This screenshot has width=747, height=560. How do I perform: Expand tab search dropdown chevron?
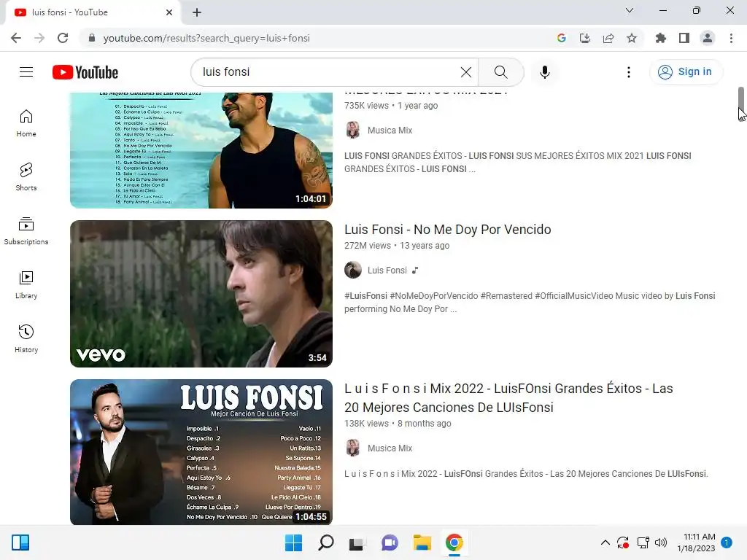tap(630, 10)
